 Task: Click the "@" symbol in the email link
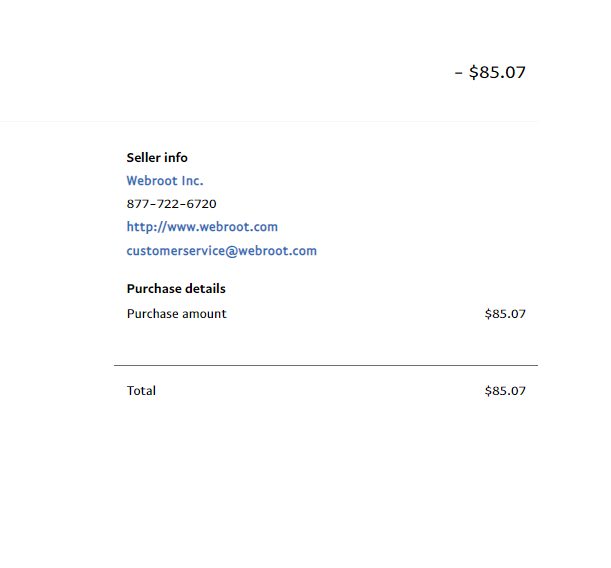231,251
